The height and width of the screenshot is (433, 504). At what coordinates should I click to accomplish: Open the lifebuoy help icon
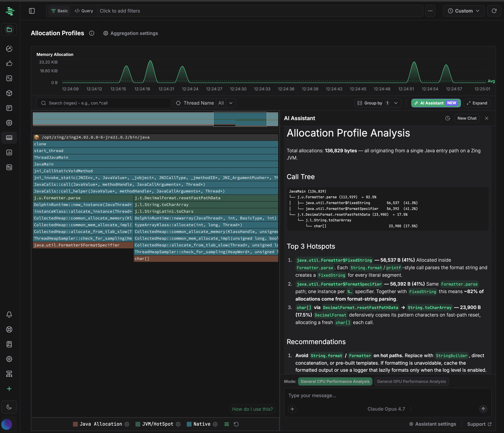pyautogui.click(x=9, y=329)
